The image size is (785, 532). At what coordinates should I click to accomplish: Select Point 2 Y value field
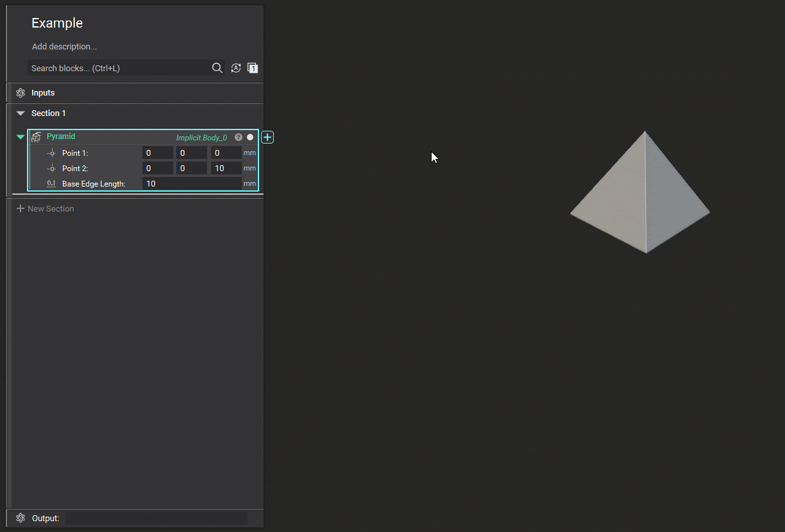click(x=192, y=168)
